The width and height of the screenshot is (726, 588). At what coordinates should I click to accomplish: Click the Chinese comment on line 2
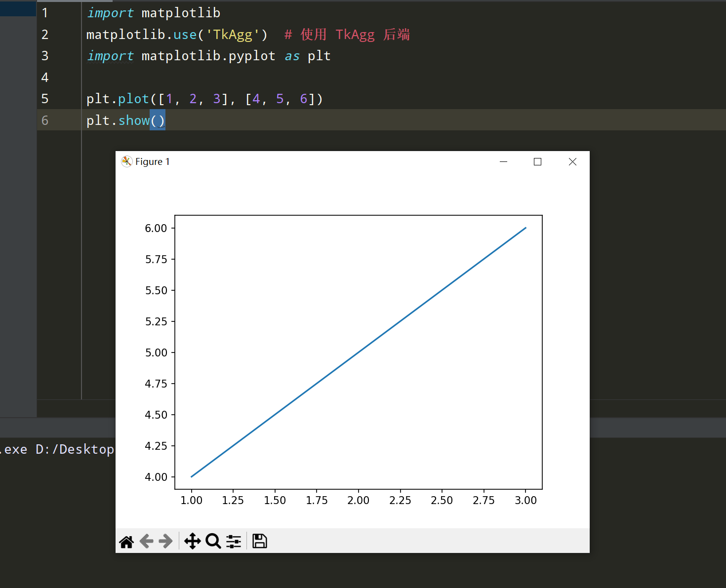click(347, 35)
